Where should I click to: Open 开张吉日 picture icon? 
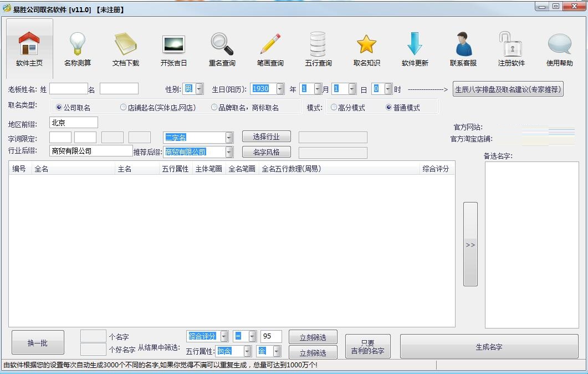pos(173,49)
